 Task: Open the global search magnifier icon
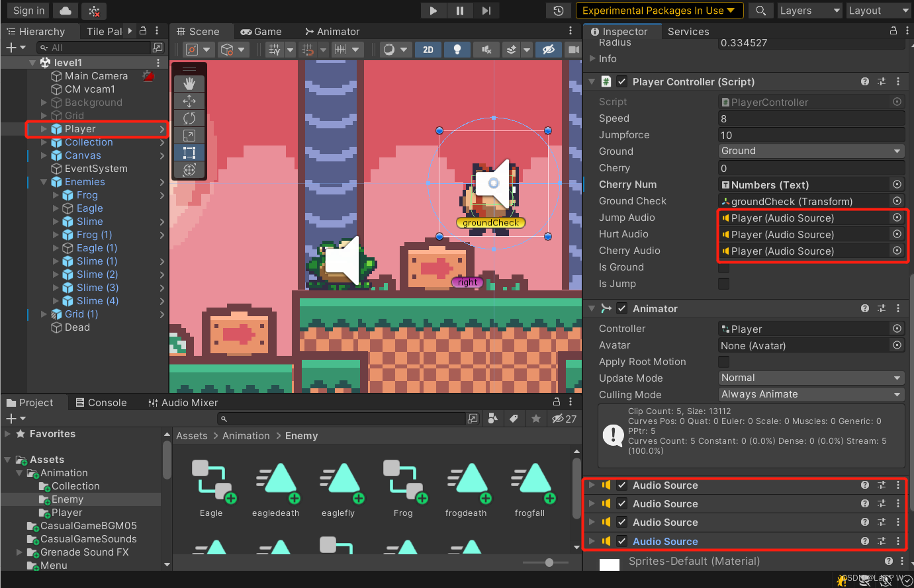(761, 11)
